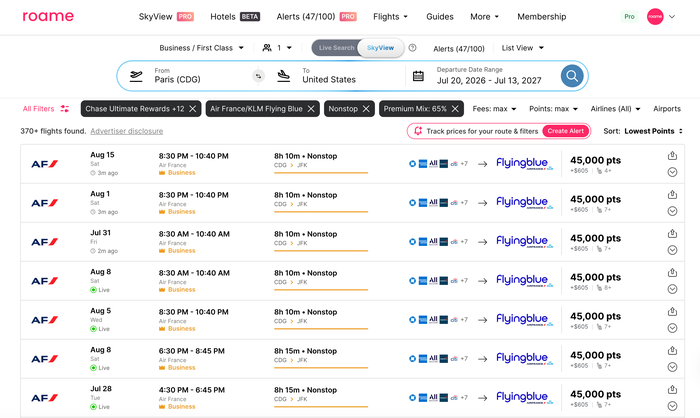The image size is (700, 418).
Task: Click the departing plane icon in From field
Action: coord(136,76)
